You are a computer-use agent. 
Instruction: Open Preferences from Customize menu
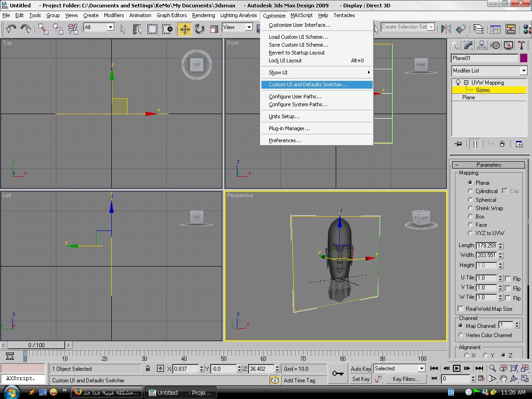point(316,140)
